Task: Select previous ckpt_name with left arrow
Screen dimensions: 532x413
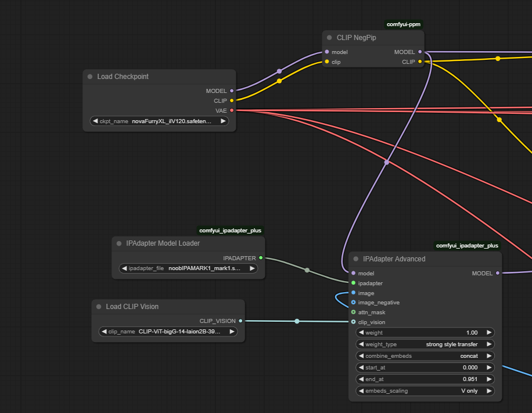Action: tap(95, 121)
